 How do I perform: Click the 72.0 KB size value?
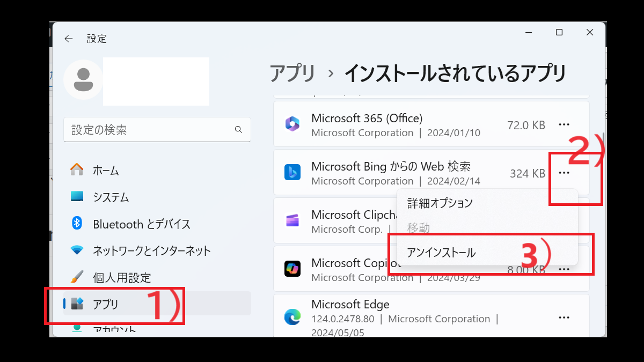[526, 125]
